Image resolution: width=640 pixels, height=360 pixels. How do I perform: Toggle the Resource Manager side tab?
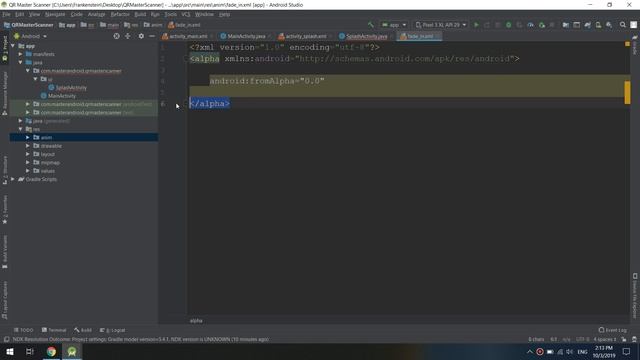pos(5,93)
